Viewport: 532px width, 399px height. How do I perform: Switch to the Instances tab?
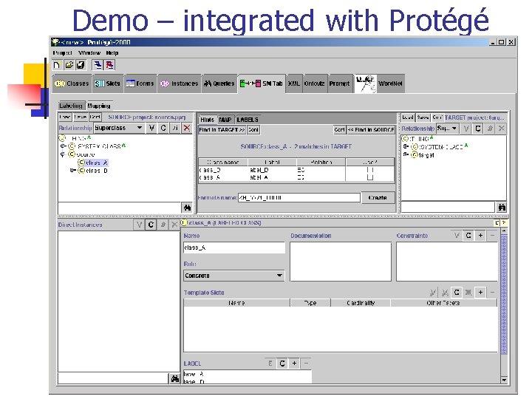(x=179, y=83)
